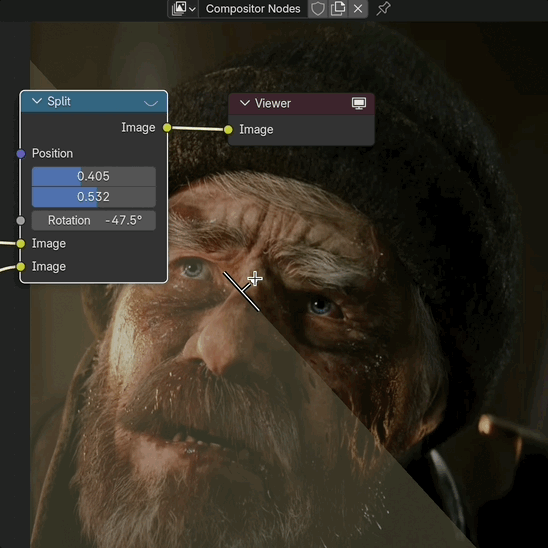The image size is (548, 548).
Task: Toggle the pin node tree icon
Action: (x=383, y=8)
